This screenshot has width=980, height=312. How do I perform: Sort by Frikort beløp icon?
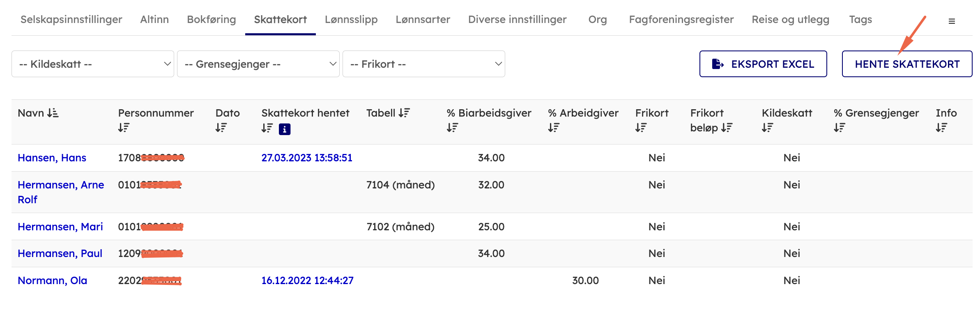click(727, 128)
